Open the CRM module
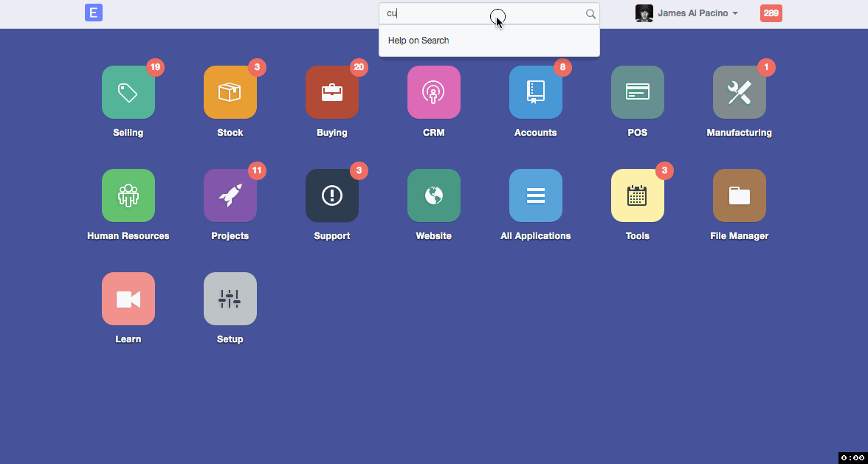The height and width of the screenshot is (464, 868). [434, 93]
